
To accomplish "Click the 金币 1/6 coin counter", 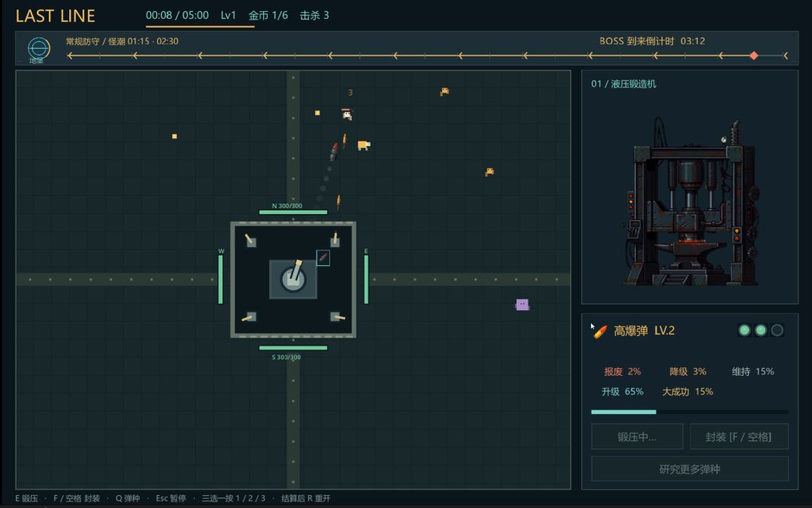I will [x=268, y=16].
